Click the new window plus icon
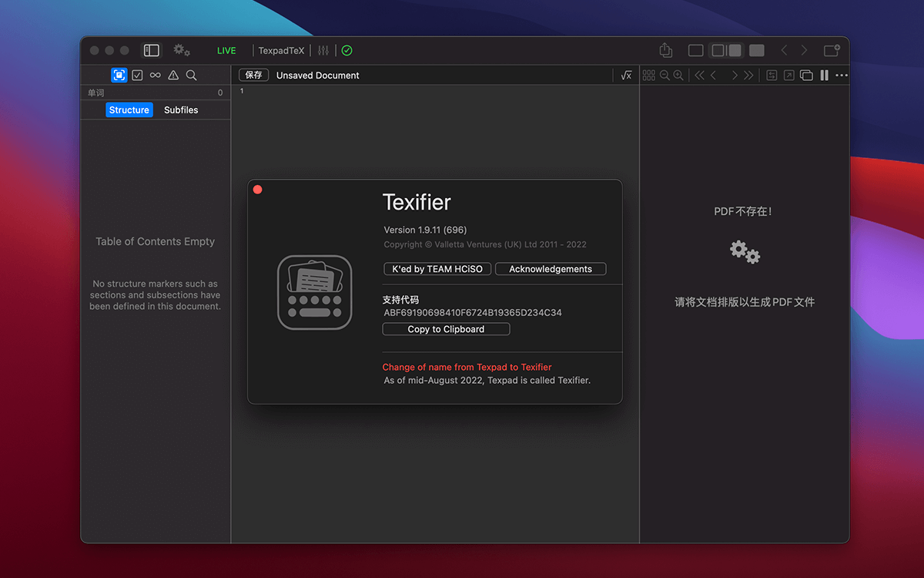Image resolution: width=924 pixels, height=578 pixels. pos(832,50)
